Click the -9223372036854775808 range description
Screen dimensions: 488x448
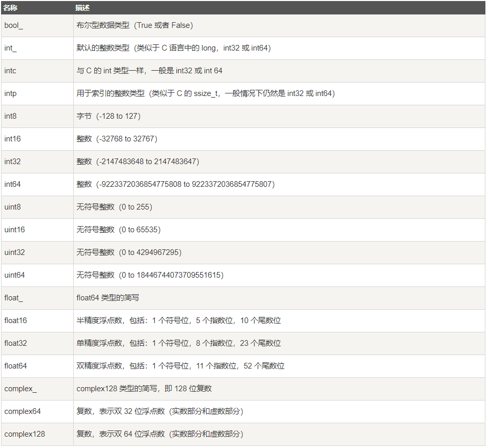[175, 185]
